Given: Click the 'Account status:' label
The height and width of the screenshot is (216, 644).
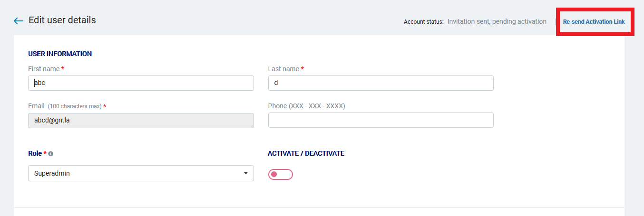Looking at the screenshot, I should coord(423,22).
